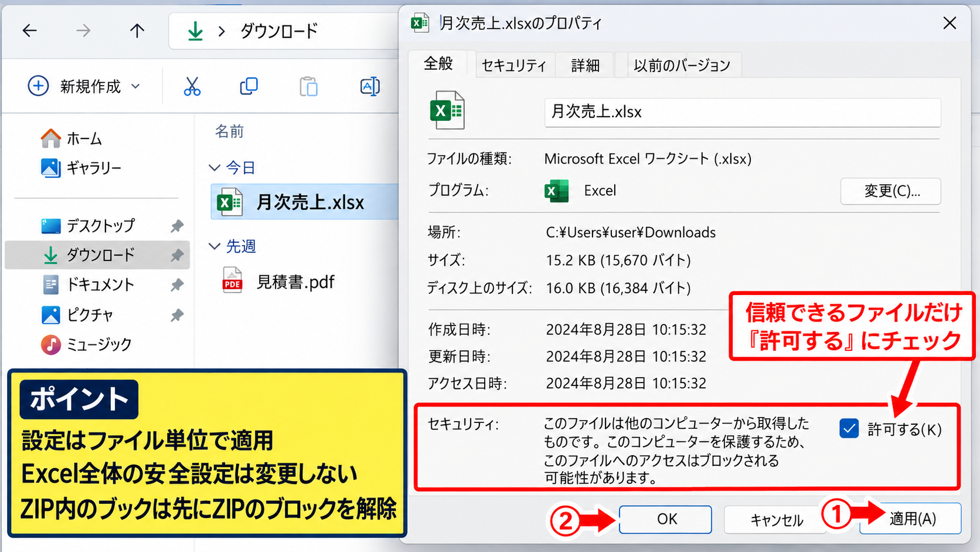
Task: Click the 名前 column header
Action: tap(229, 131)
